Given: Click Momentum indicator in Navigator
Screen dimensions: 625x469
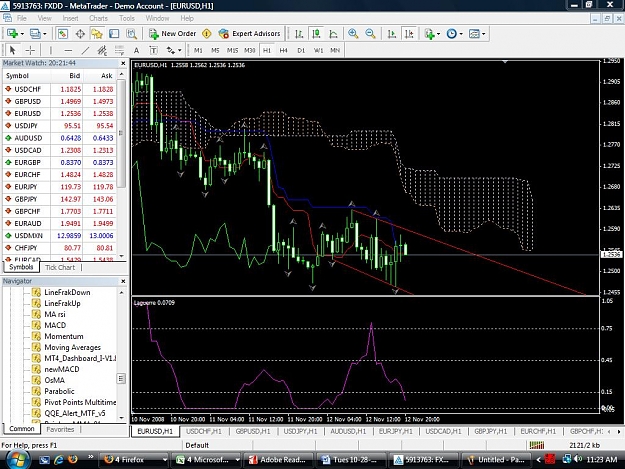Looking at the screenshot, I should click(58, 336).
